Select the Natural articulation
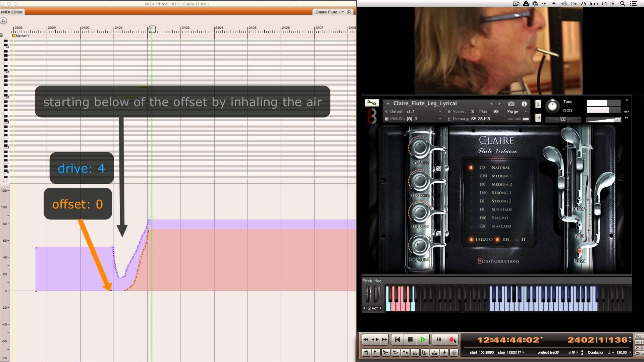644x362 pixels. click(x=500, y=168)
